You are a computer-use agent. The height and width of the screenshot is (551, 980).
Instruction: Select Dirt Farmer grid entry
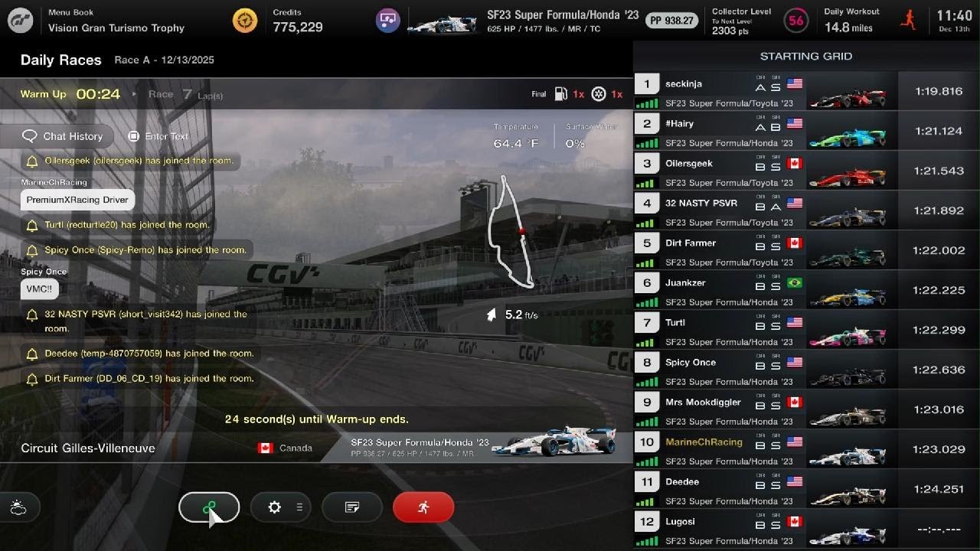tap(806, 251)
